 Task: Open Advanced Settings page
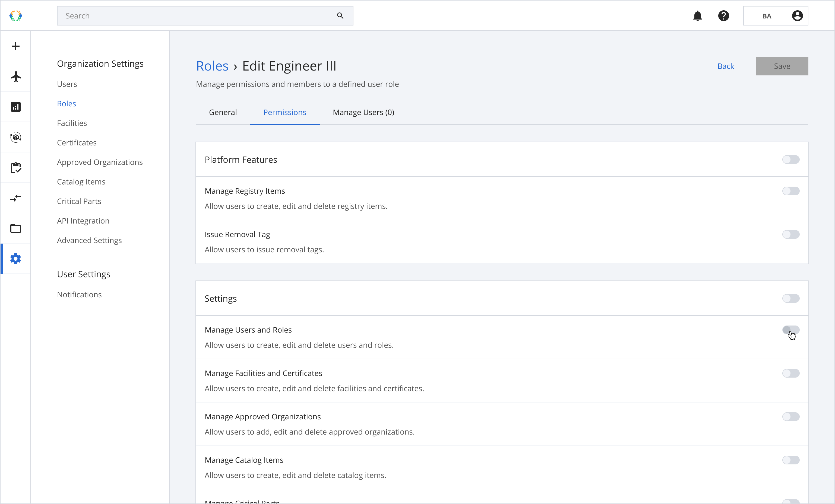pyautogui.click(x=89, y=241)
